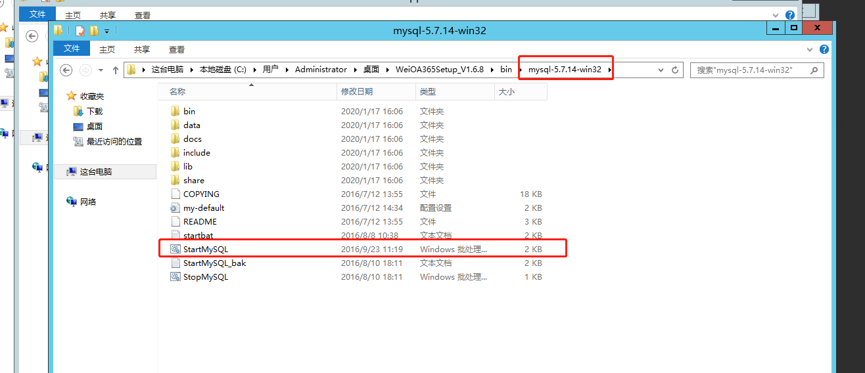Click the Up one level arrow button

[115, 70]
